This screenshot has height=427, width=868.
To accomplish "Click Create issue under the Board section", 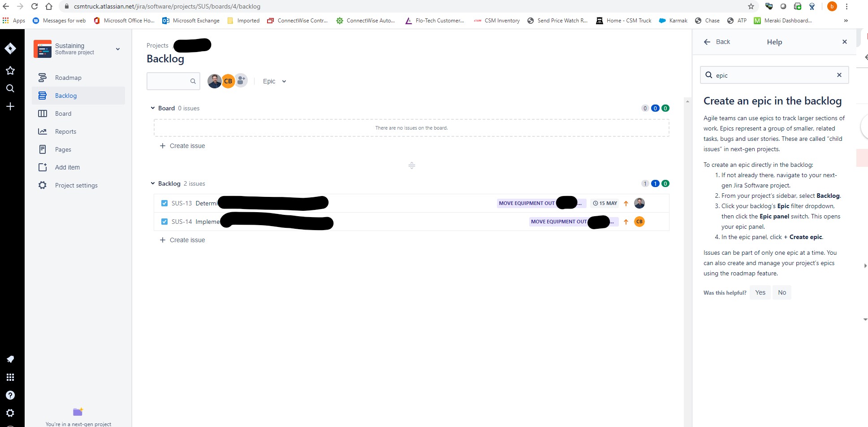I will tap(182, 146).
